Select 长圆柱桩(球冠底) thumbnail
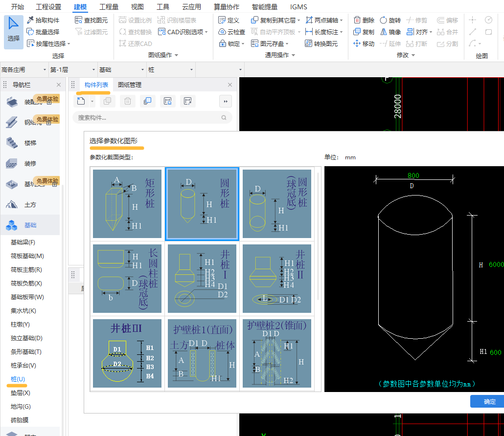Image resolution: width=504 pixels, height=436 pixels. [127, 278]
